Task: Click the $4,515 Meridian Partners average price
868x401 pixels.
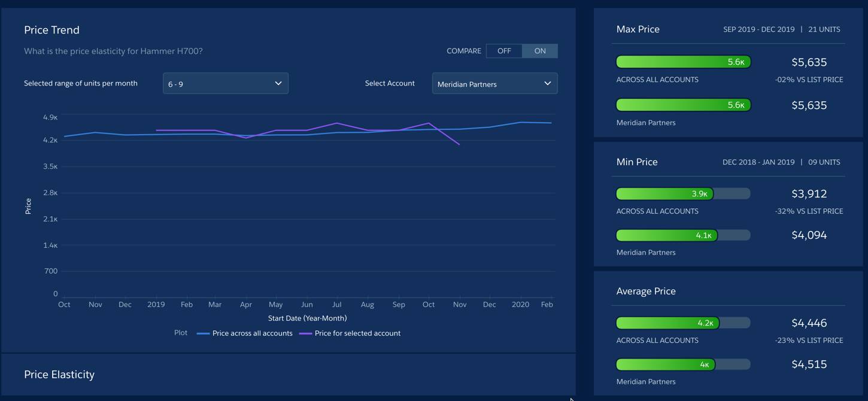Action: 809,364
